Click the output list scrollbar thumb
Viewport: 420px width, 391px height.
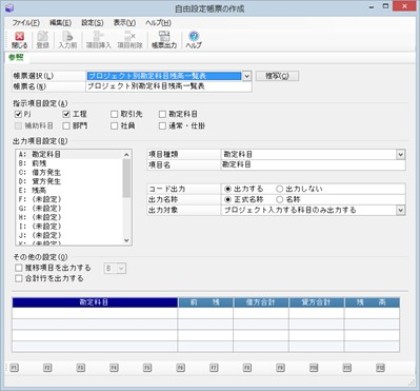[127, 178]
